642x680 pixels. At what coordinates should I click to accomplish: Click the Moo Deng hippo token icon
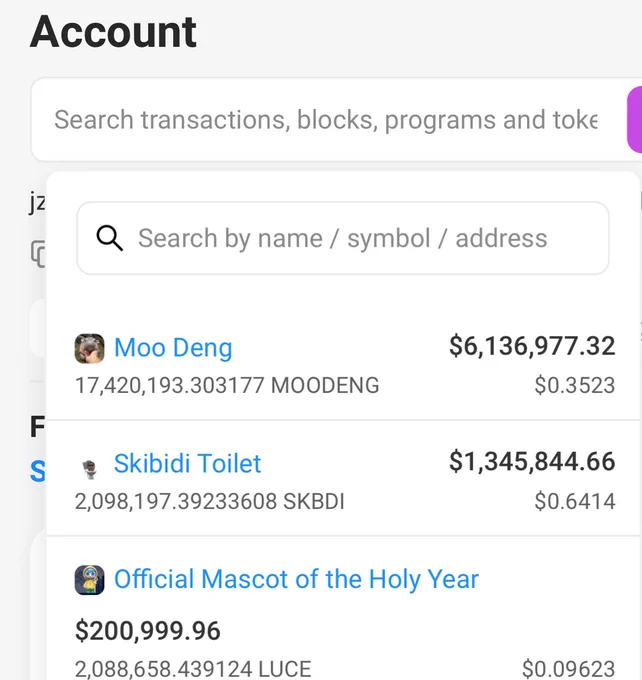(89, 348)
